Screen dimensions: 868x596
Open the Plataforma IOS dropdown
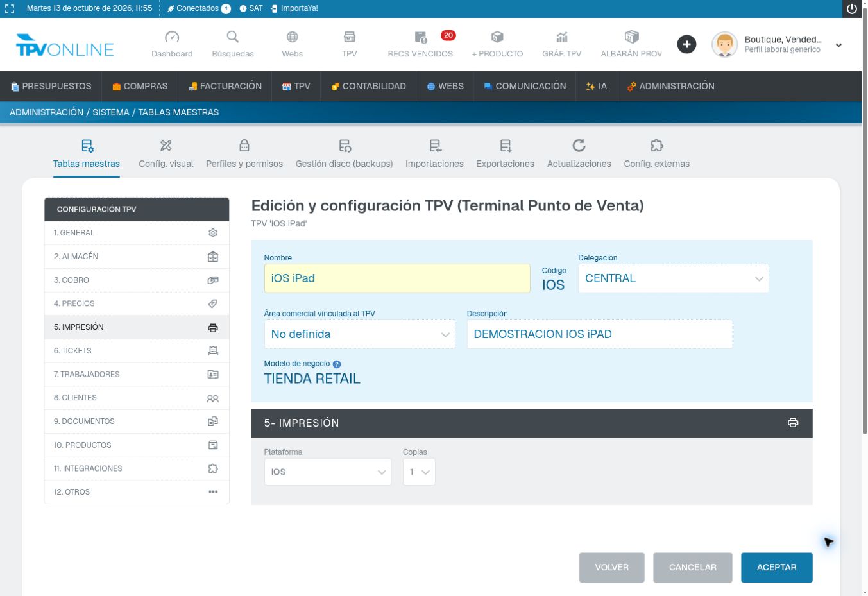click(x=328, y=472)
